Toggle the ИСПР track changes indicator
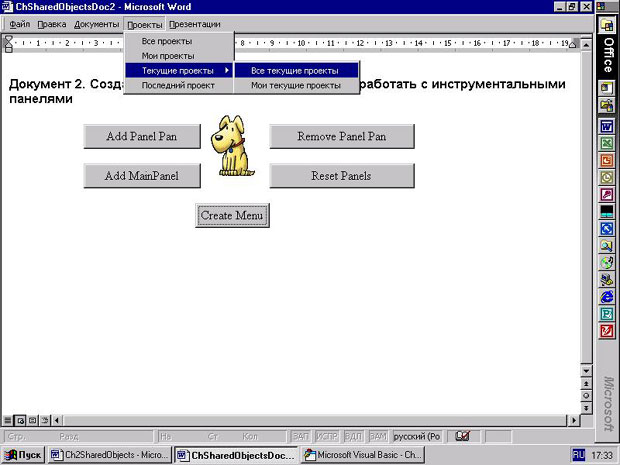Viewport: 620px width, 465px height. point(326,436)
